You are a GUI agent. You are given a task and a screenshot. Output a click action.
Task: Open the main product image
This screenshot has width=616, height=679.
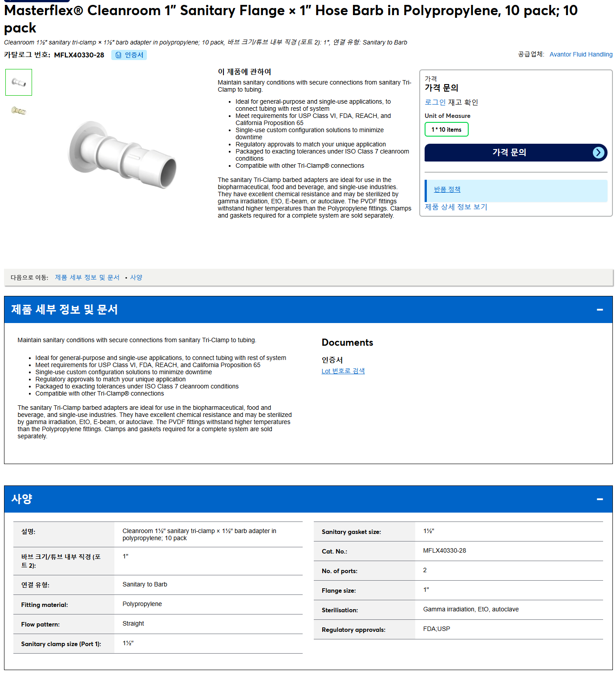(122, 155)
